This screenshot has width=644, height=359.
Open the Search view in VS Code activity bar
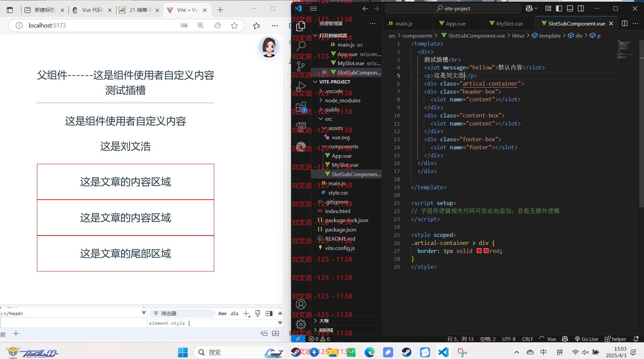[x=301, y=46]
